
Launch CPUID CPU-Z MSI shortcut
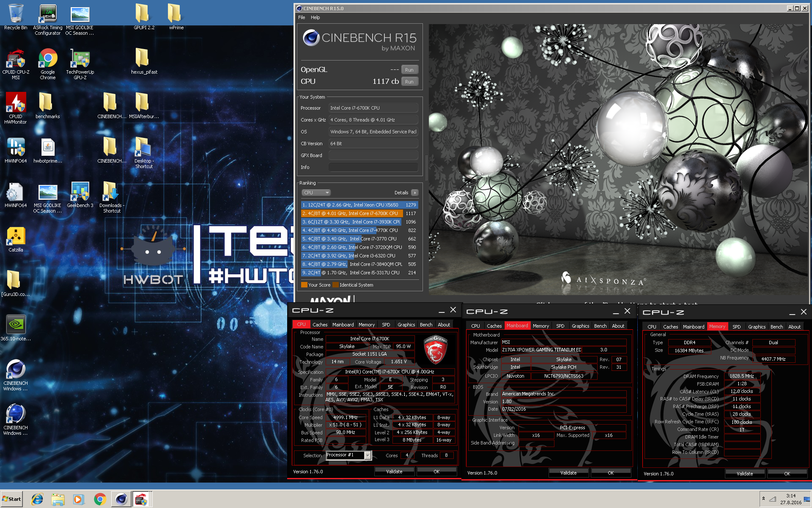[x=16, y=64]
